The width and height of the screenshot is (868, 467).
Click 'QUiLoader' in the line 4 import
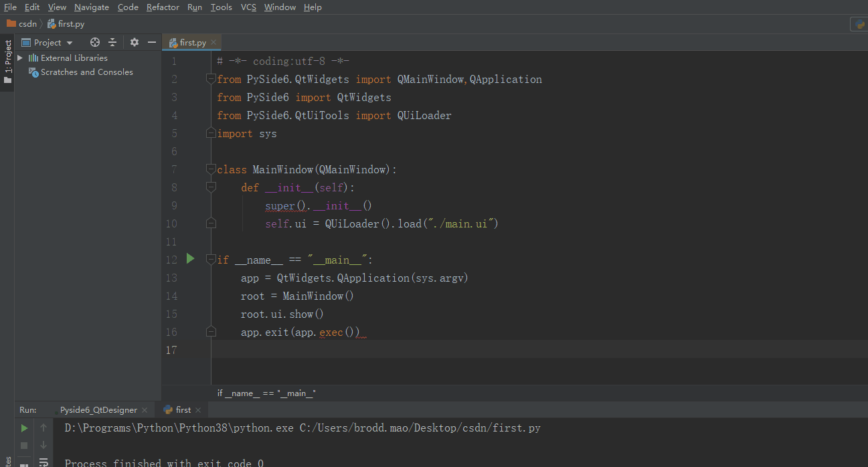point(424,115)
